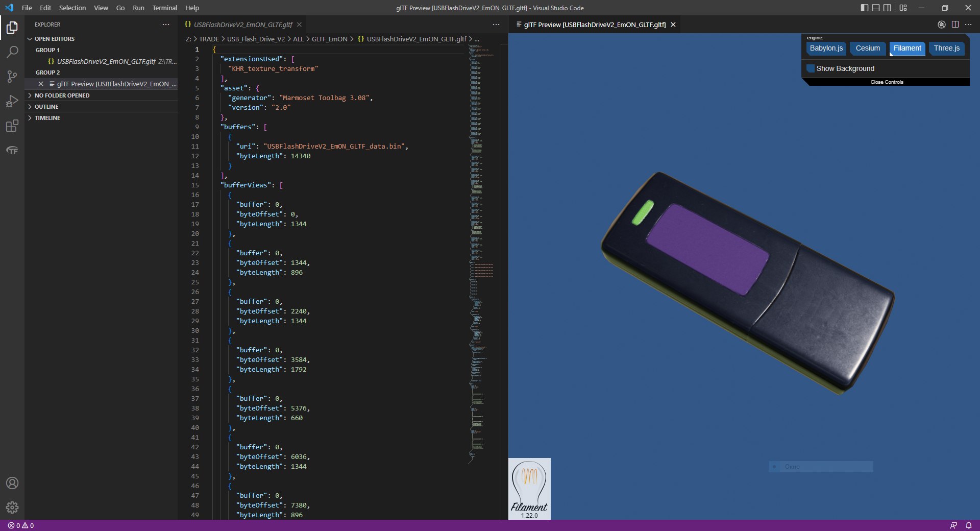The height and width of the screenshot is (531, 980).
Task: Click the VS Code logo in the title bar
Action: (x=9, y=8)
